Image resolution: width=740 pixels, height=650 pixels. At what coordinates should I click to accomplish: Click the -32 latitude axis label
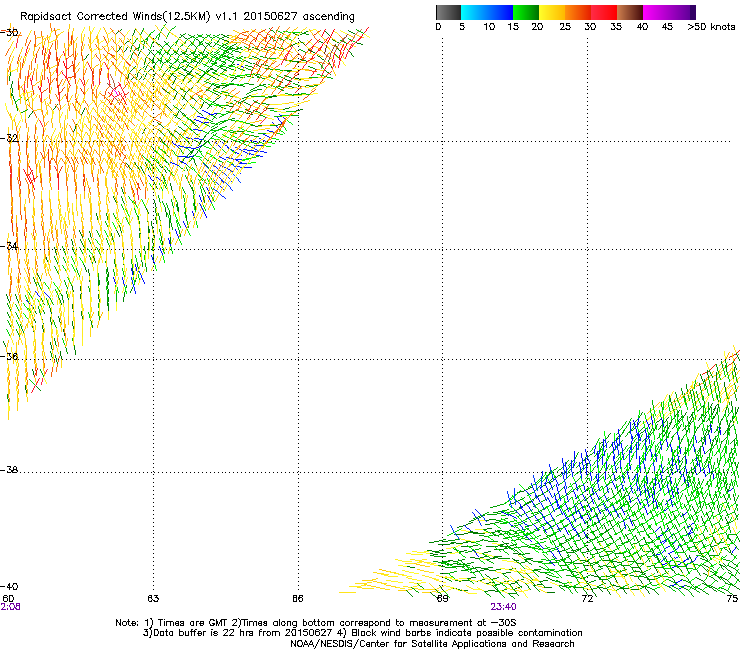9,138
